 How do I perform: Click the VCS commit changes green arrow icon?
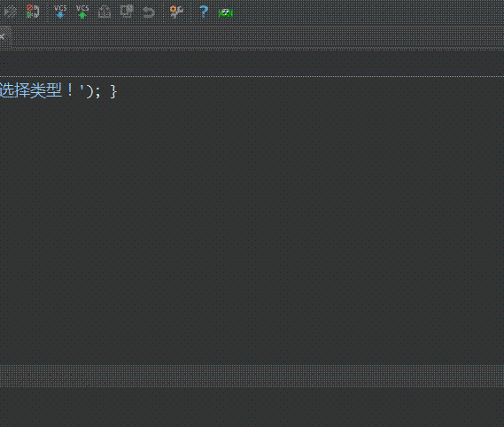(82, 12)
